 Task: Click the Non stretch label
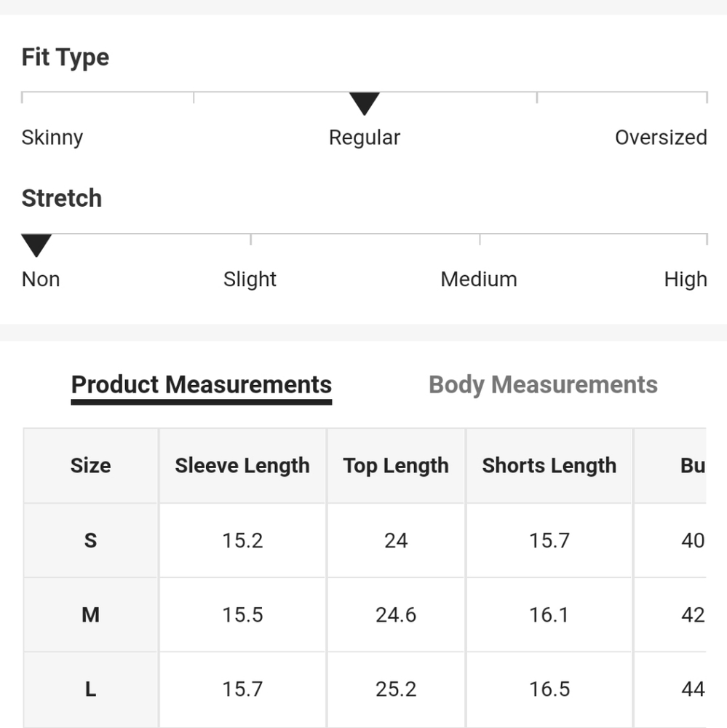pos(41,280)
